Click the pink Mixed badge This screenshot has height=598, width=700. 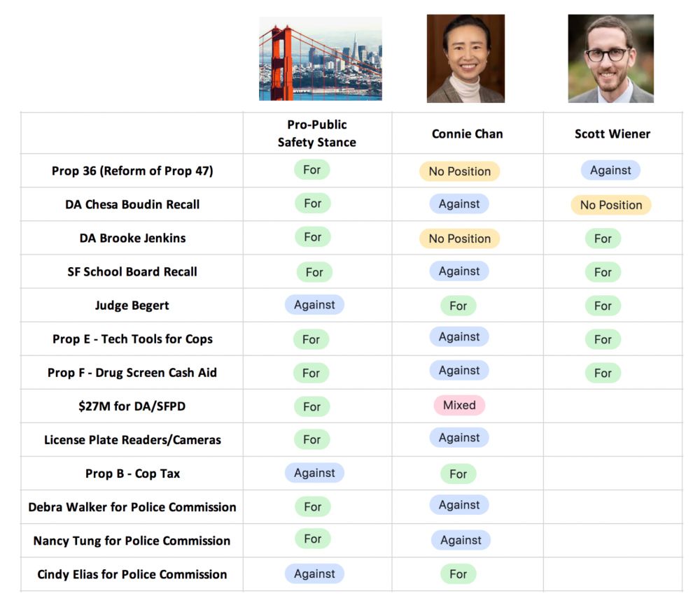point(459,405)
